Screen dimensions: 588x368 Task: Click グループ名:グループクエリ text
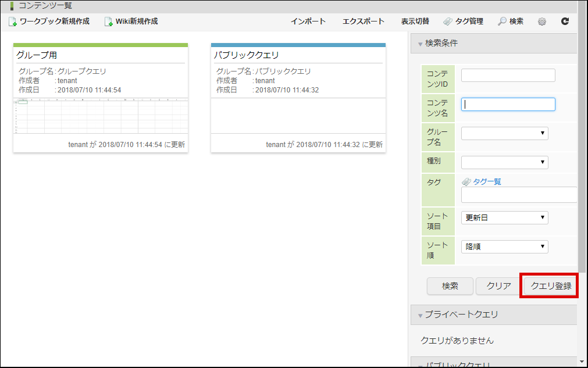tap(62, 71)
